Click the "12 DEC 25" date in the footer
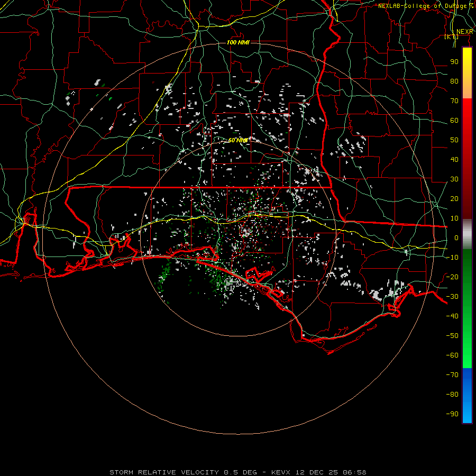Image resolution: width=476 pixels, height=476 pixels. pos(316,472)
